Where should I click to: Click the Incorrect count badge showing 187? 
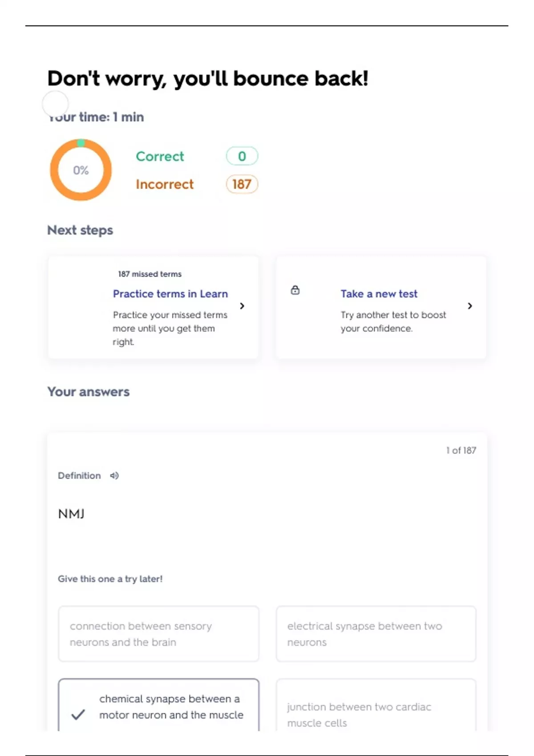click(242, 184)
